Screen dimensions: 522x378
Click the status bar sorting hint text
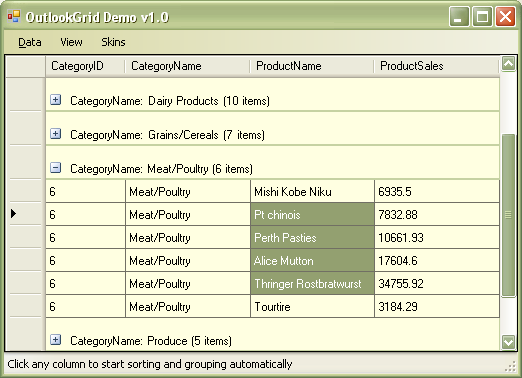tap(150, 364)
